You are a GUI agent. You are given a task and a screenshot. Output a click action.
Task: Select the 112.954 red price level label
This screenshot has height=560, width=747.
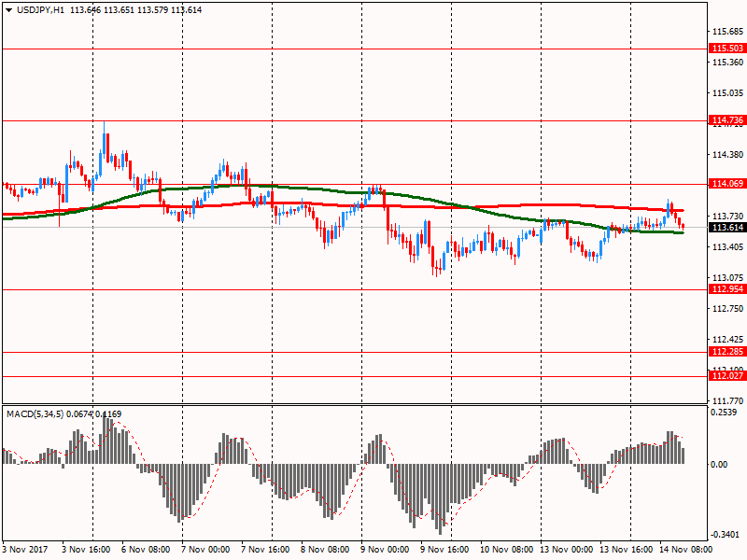[x=727, y=289]
